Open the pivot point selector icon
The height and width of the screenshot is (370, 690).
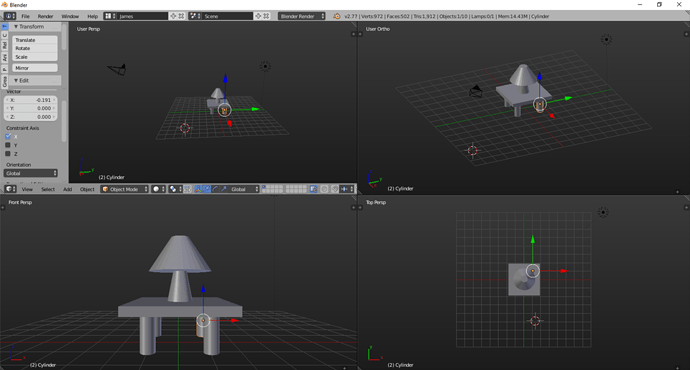coord(175,189)
